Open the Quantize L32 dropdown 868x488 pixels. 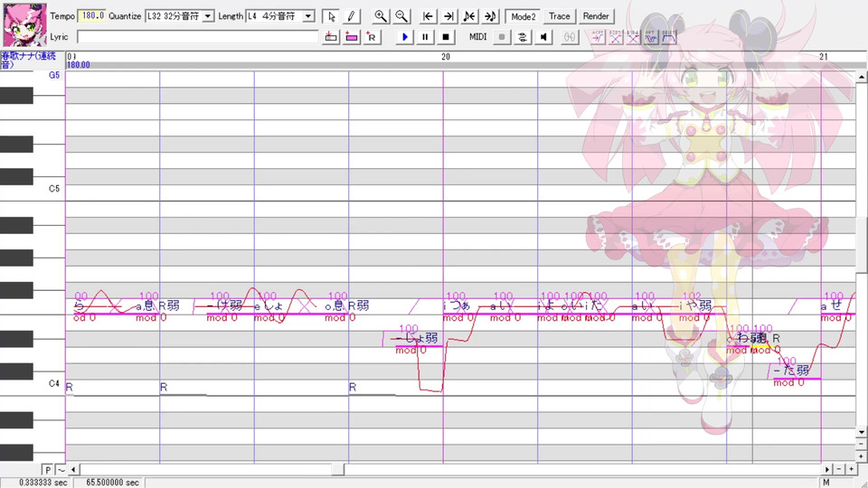point(208,16)
